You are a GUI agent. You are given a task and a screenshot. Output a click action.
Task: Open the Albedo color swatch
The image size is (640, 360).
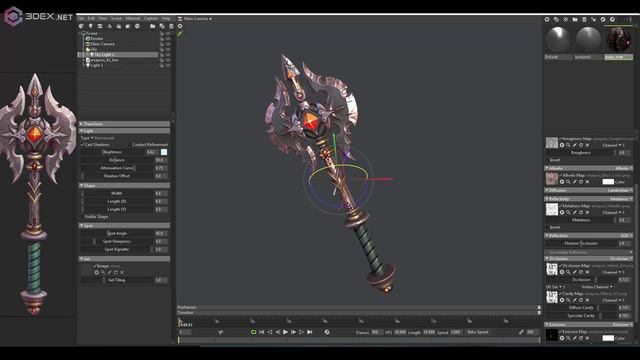608,182
